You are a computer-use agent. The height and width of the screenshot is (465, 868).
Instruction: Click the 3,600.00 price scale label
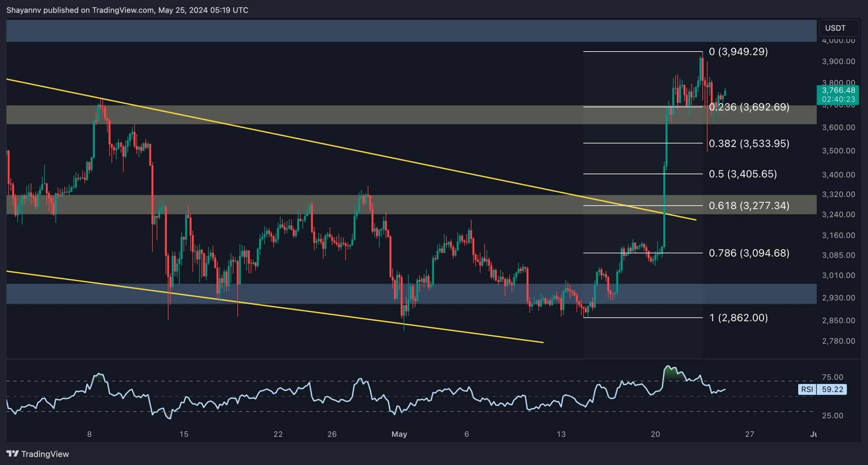(x=838, y=127)
